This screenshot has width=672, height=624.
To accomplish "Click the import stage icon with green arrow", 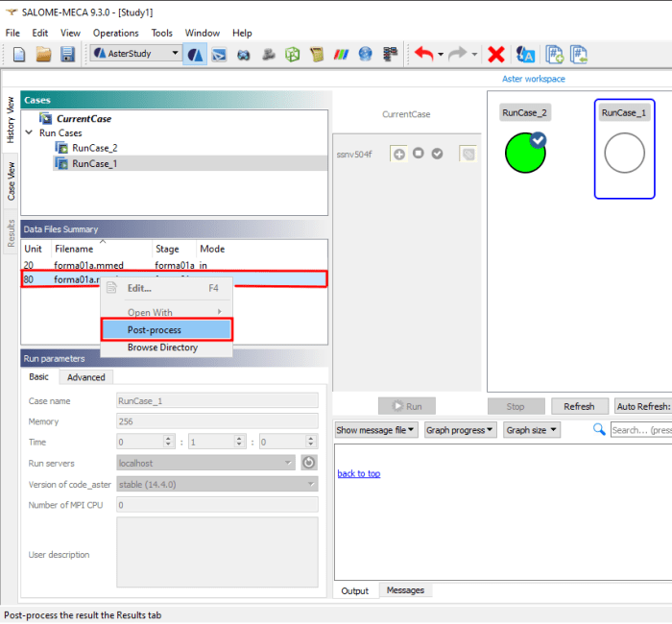I will pos(579,55).
